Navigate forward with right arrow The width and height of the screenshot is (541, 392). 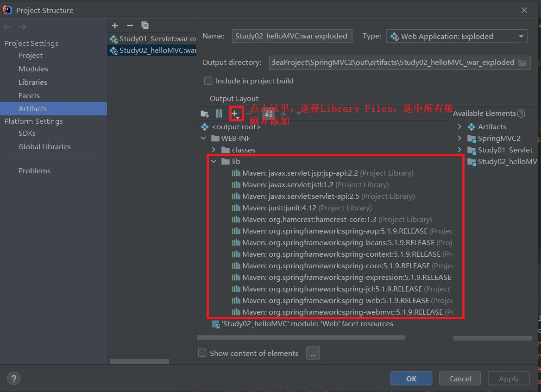pyautogui.click(x=22, y=27)
